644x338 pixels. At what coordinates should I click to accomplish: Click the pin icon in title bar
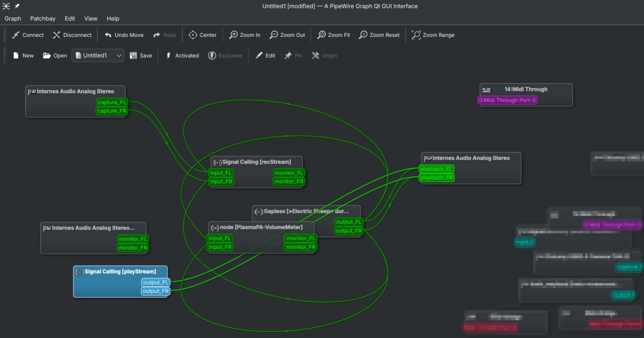[x=17, y=6]
